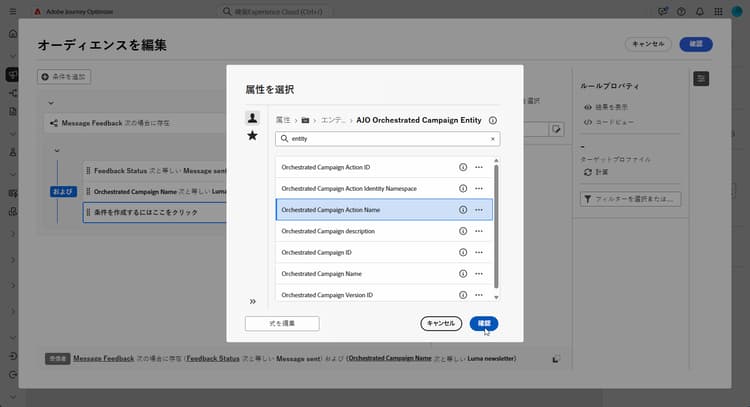Clear the entity search text

tap(493, 139)
